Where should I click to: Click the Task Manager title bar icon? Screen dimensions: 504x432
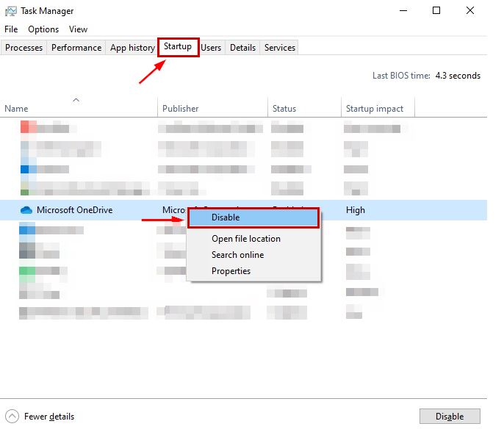pyautogui.click(x=10, y=11)
